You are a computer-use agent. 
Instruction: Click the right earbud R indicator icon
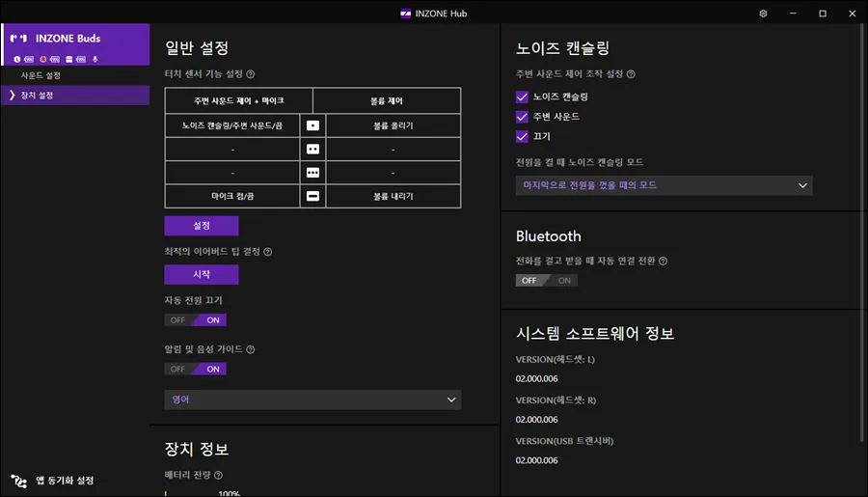pos(43,59)
